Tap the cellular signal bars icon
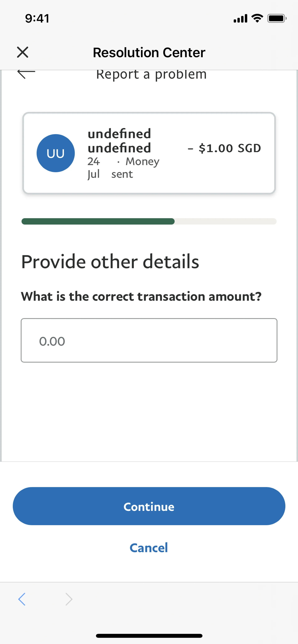Screen dimensions: 298x644 240,18
